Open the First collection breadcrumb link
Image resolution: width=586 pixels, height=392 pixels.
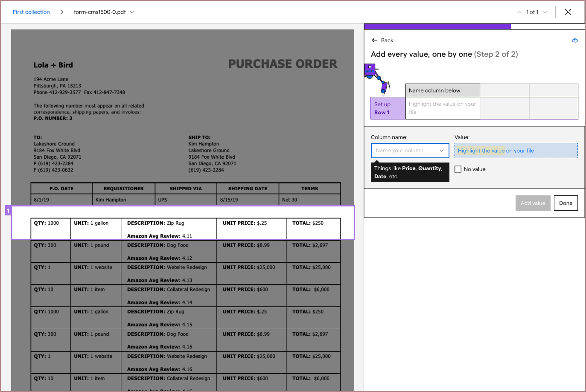31,12
